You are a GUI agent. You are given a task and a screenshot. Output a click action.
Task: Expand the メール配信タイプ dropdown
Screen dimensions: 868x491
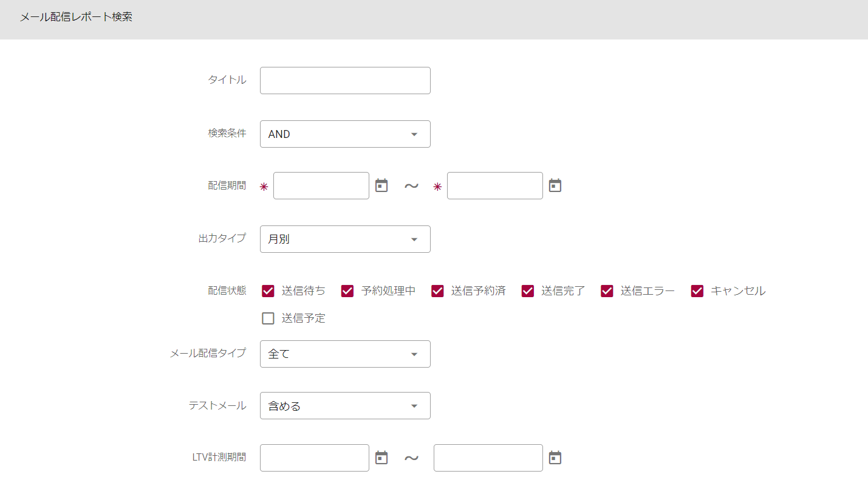345,354
